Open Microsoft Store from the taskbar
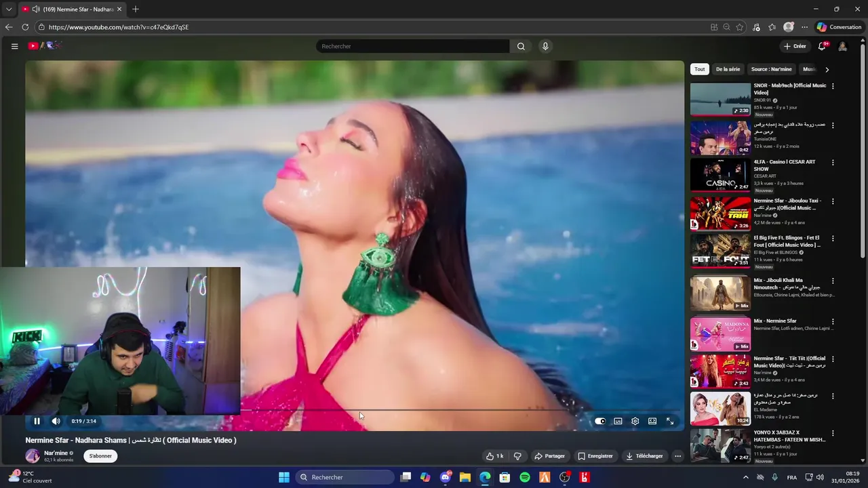The height and width of the screenshot is (488, 868). click(505, 477)
